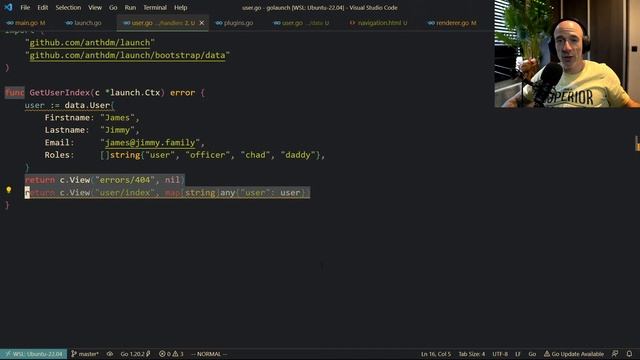Open the Run menu
The width and height of the screenshot is (640, 360).
[x=130, y=7]
